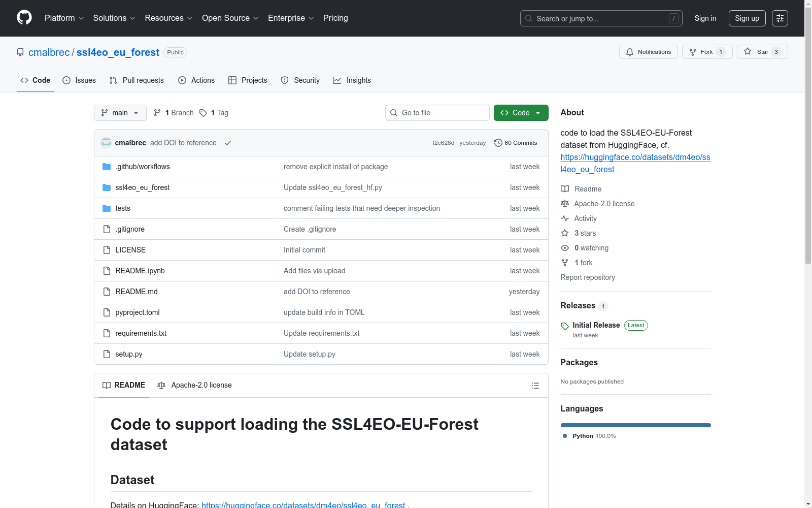
Task: Open the Security tab
Action: (x=300, y=80)
